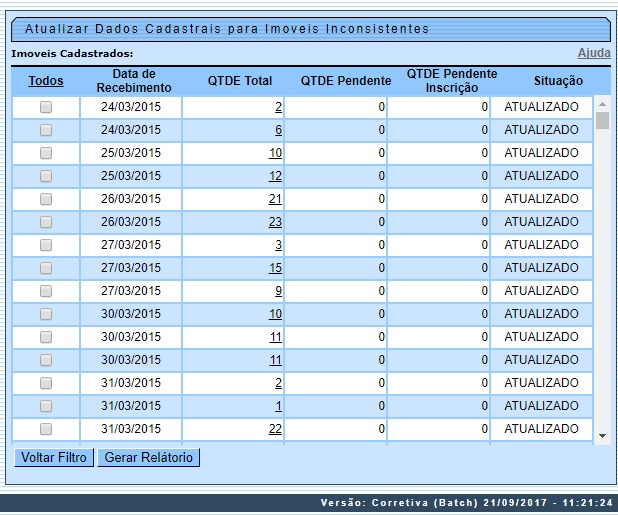The height and width of the screenshot is (515, 618).
Task: Click the vertical scrollbar thumb of the table
Action: (602, 121)
